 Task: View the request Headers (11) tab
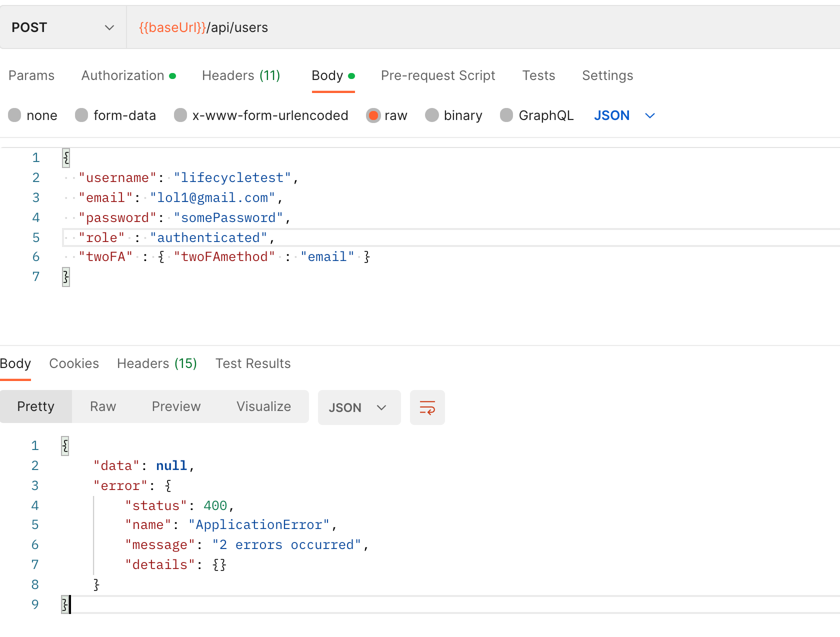coord(241,75)
